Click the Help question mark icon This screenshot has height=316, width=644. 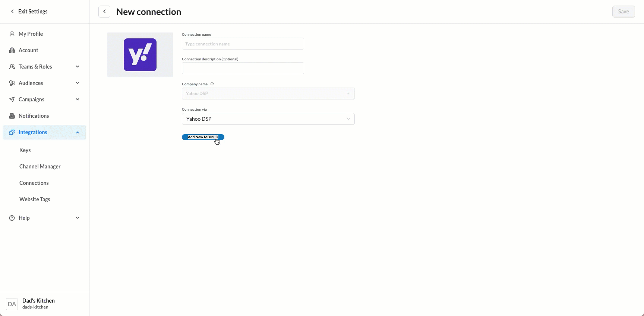pos(12,218)
